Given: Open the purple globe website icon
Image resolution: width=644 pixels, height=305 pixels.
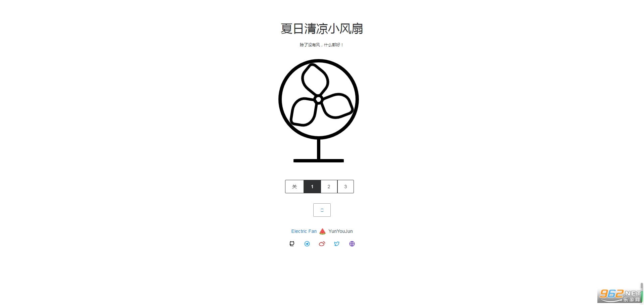Looking at the screenshot, I should pos(352,244).
